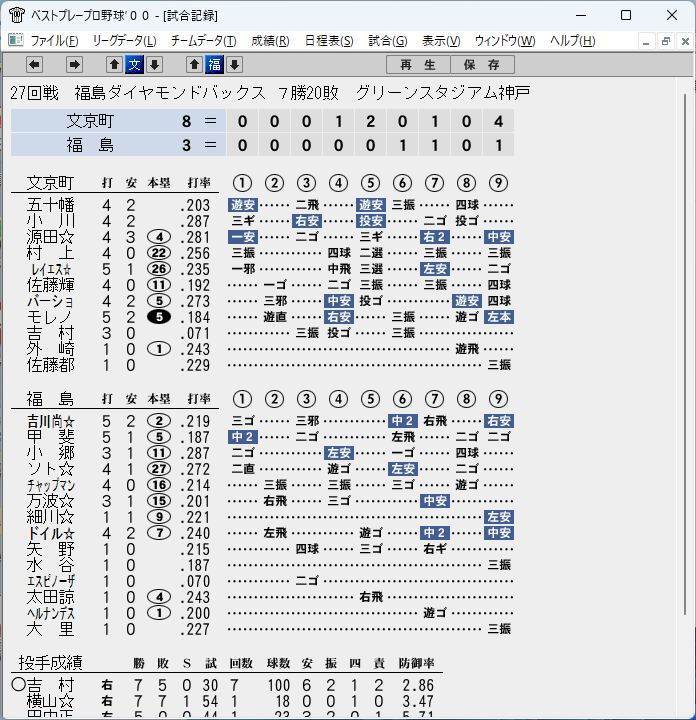Viewport: 696px width, 720px height.
Task: Open the チームデータ(T) menu
Action: point(203,41)
